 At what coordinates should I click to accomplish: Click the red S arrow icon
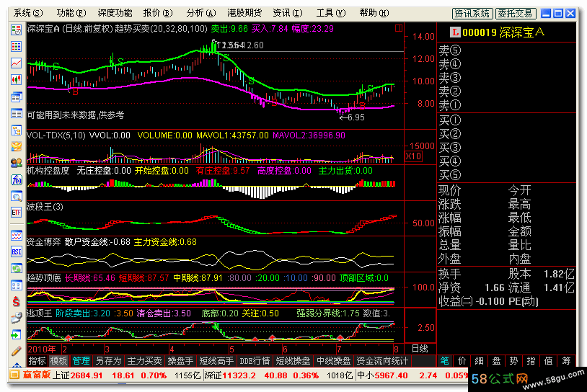tap(16, 301)
